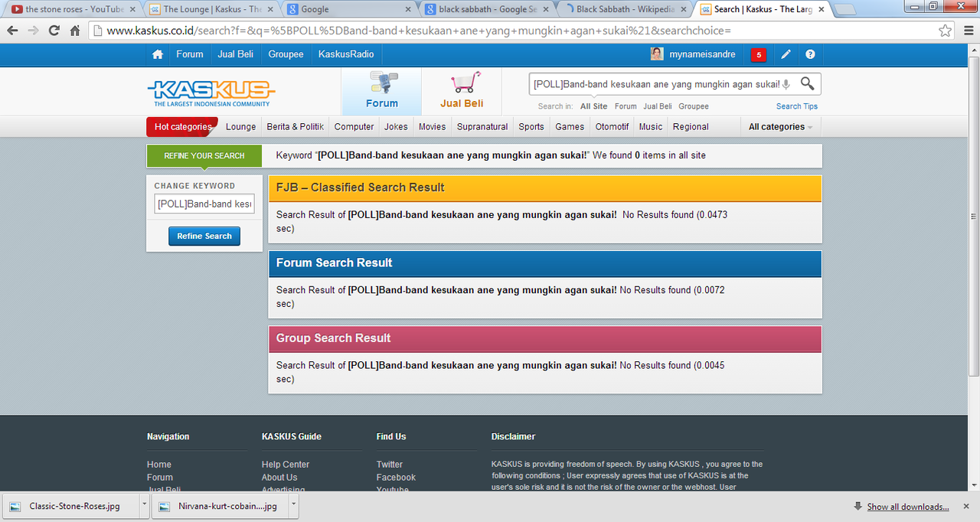Open the notifications badge showing 5
The width and height of the screenshot is (980, 522).
point(758,54)
